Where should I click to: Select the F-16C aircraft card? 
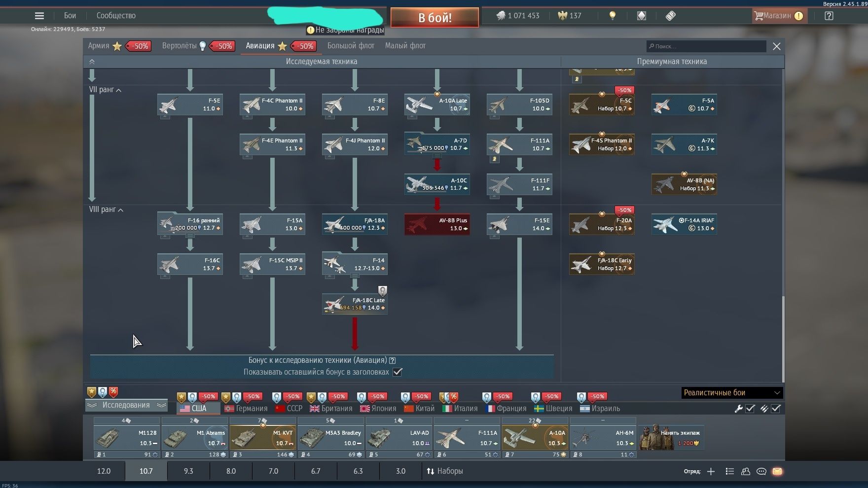(x=190, y=264)
